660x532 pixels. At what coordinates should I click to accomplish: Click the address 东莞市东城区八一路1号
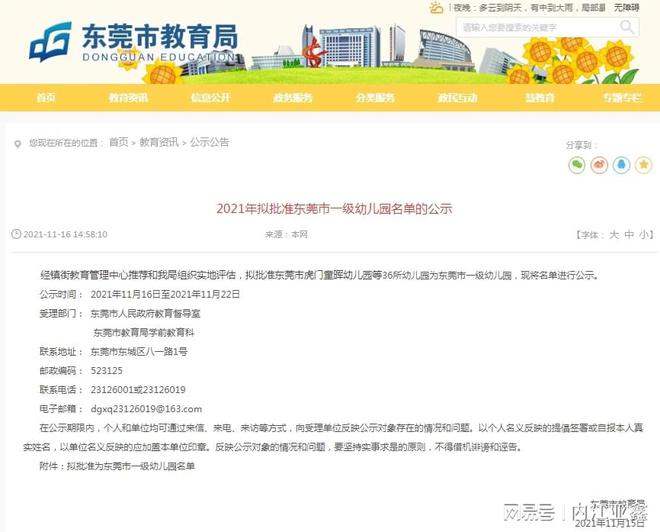click(139, 351)
